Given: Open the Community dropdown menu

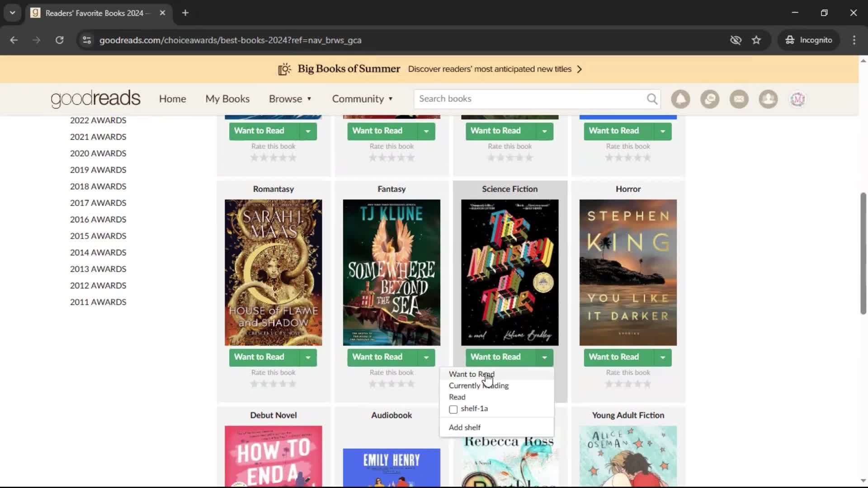Looking at the screenshot, I should click(x=363, y=99).
